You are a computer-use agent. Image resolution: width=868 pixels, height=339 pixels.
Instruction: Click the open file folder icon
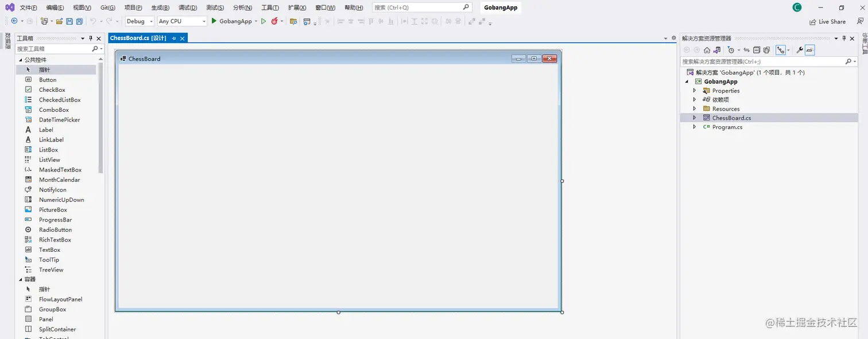pos(59,21)
